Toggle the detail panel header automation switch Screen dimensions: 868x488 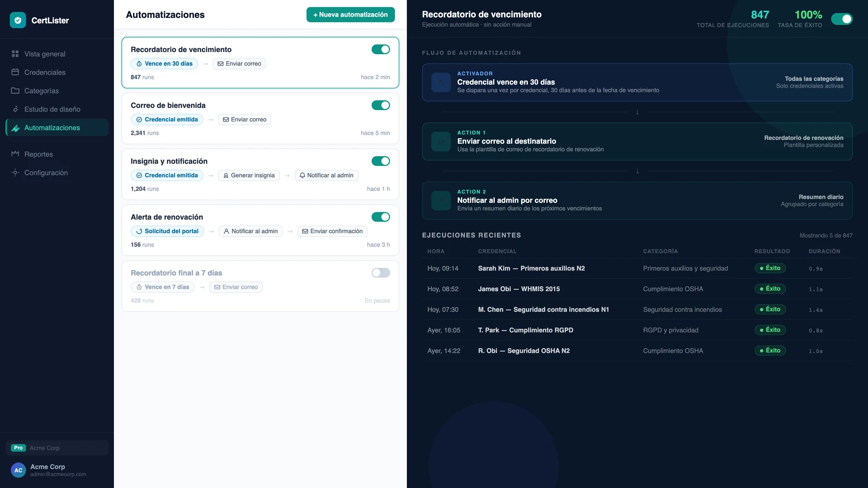pos(842,19)
